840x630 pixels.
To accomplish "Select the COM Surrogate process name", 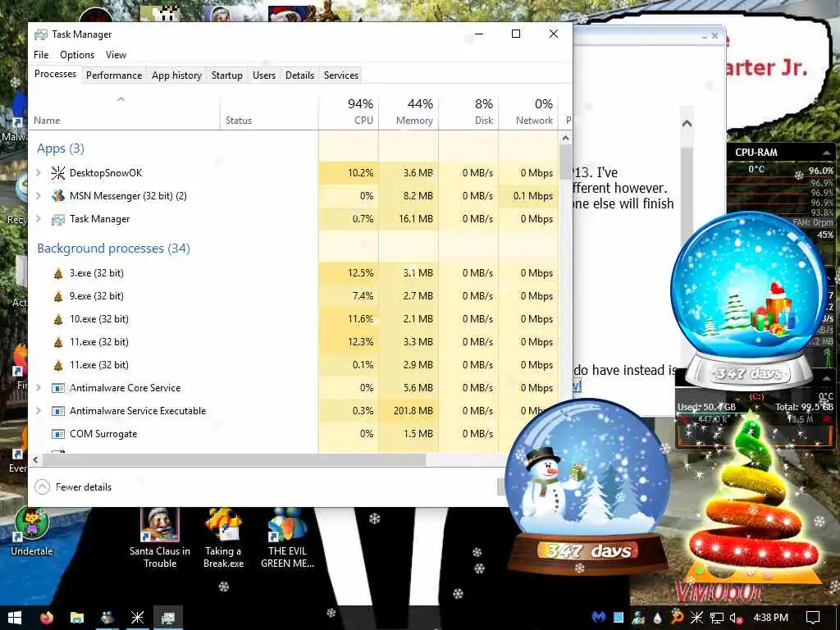I will coord(103,434).
